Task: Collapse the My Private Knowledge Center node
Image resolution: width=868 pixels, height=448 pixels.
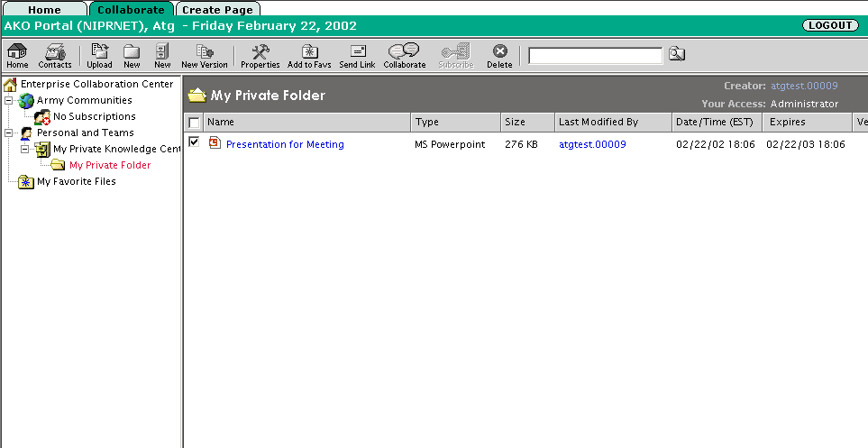Action: [25, 149]
